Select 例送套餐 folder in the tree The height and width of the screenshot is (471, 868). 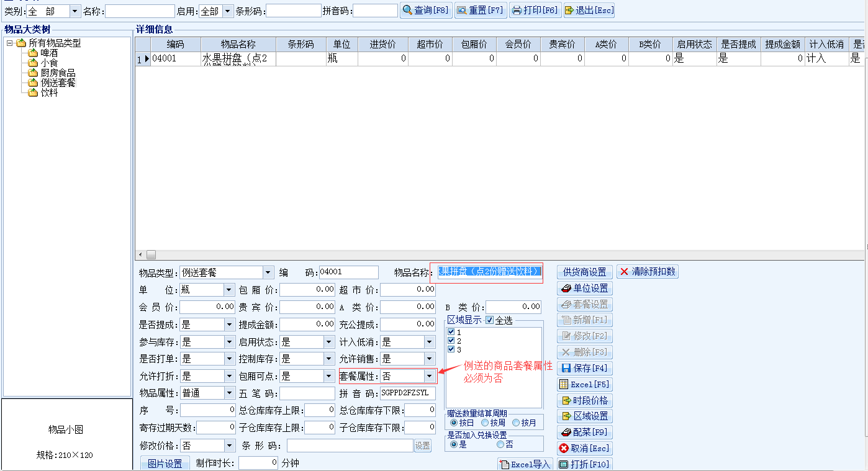click(x=58, y=83)
